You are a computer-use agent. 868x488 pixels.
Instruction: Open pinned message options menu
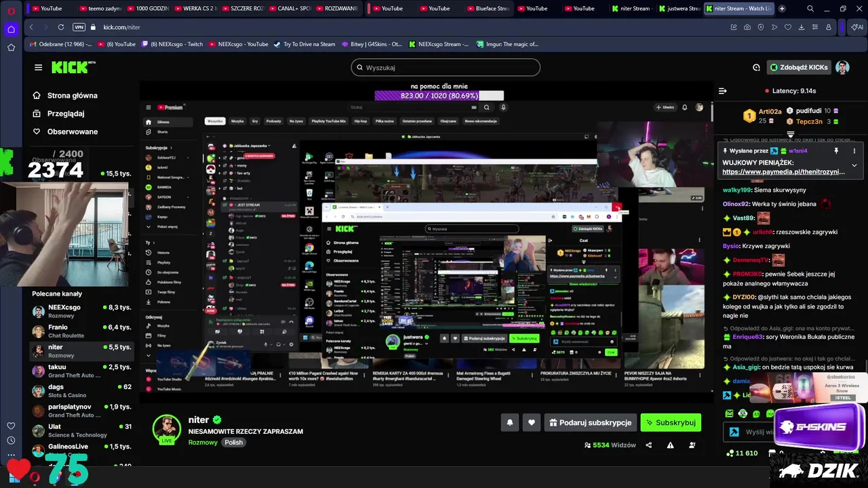click(854, 150)
